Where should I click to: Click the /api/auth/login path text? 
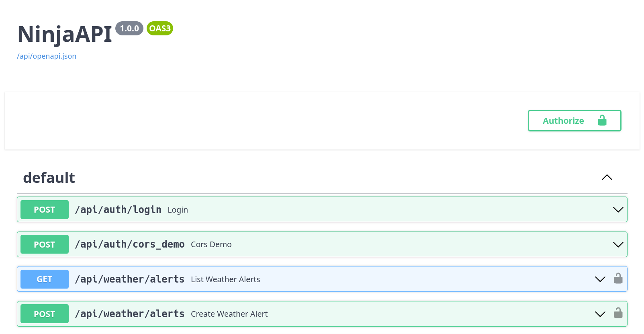click(x=118, y=210)
